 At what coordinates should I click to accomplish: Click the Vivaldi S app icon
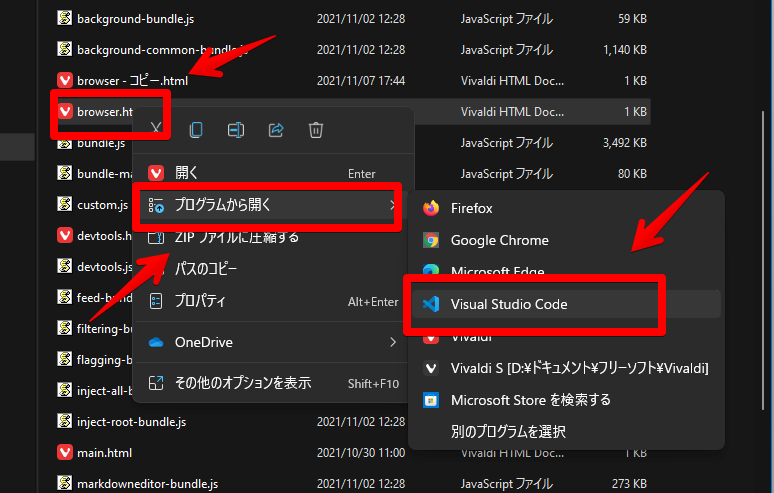pos(431,368)
